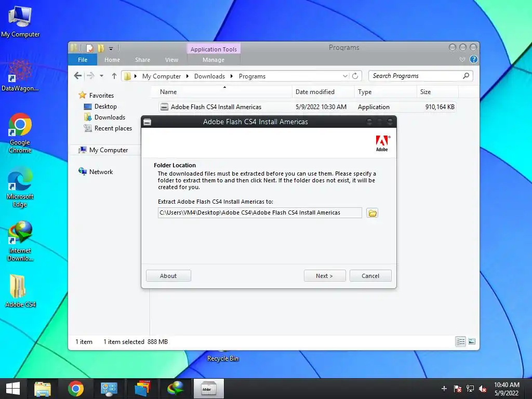Sort by the Date modified column
This screenshot has width=532, height=399.
click(x=323, y=91)
